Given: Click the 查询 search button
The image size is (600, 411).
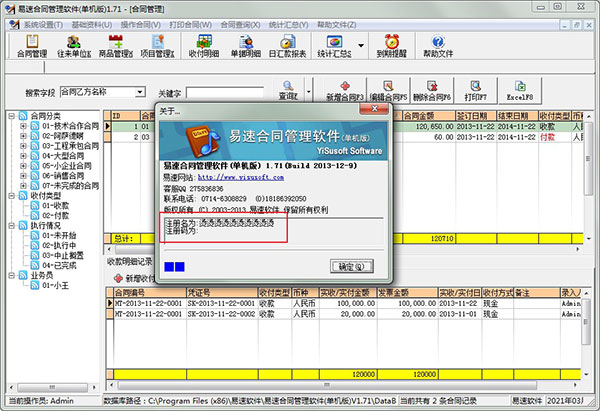Looking at the screenshot, I should pyautogui.click(x=288, y=91).
